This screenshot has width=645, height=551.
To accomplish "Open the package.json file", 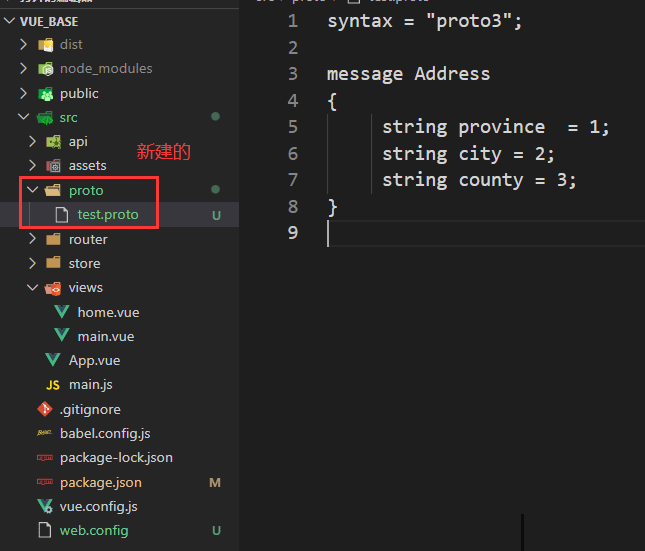I will 101,482.
